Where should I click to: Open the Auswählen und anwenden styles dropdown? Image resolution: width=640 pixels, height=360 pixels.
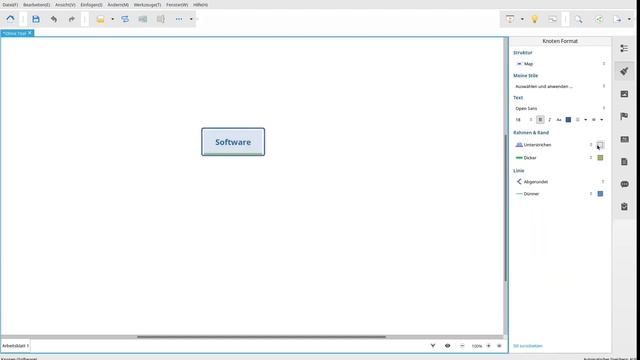click(x=560, y=86)
